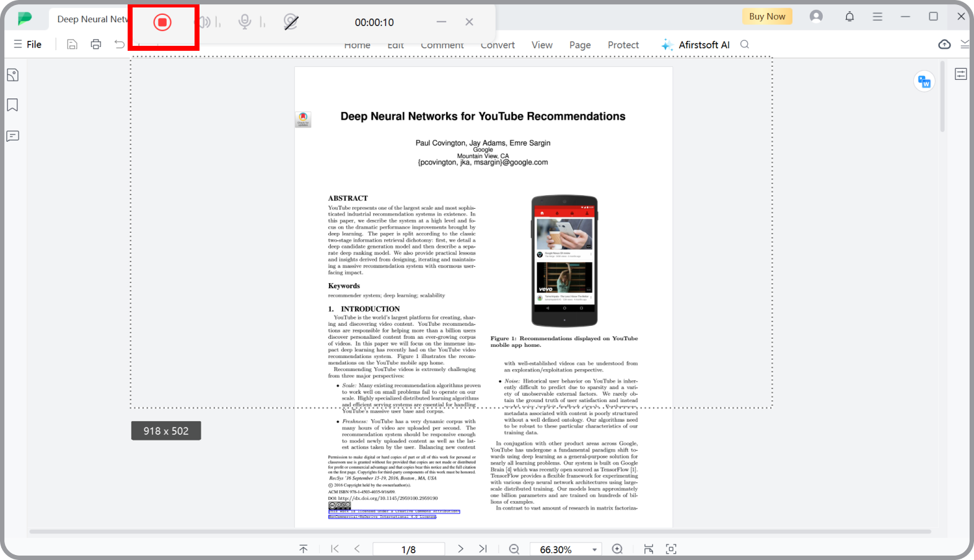974x560 pixels.
Task: Launch Afirstsoft AI assistant
Action: [695, 45]
